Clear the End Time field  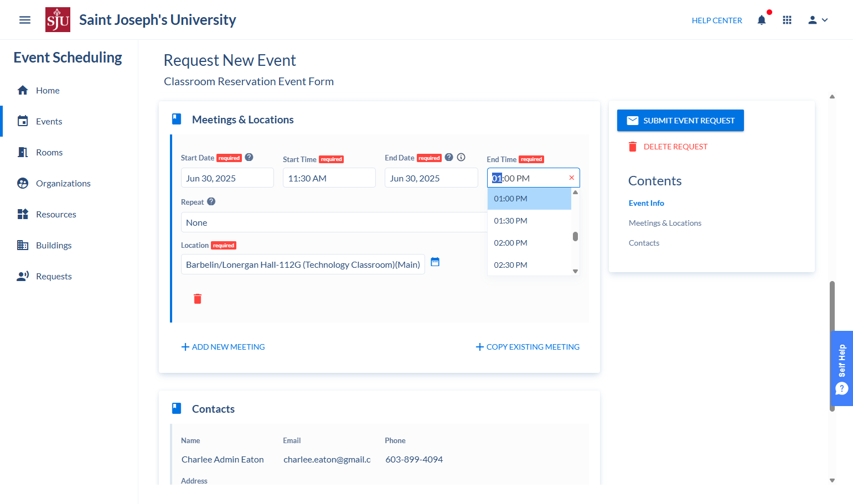(x=572, y=178)
